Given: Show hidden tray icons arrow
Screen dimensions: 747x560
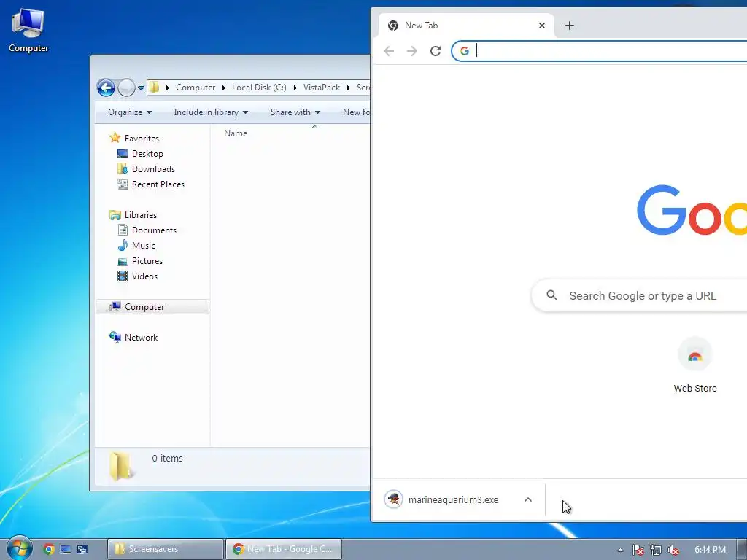Looking at the screenshot, I should coord(620,550).
